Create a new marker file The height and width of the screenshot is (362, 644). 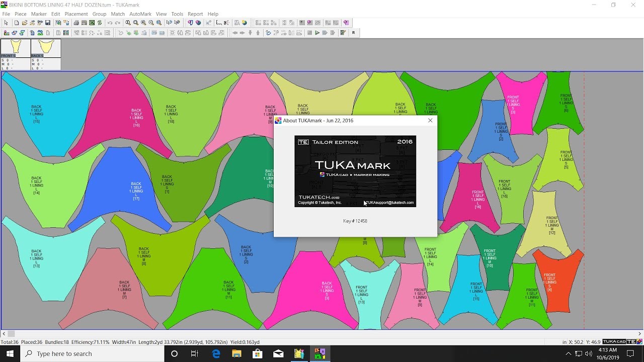[x=17, y=23]
